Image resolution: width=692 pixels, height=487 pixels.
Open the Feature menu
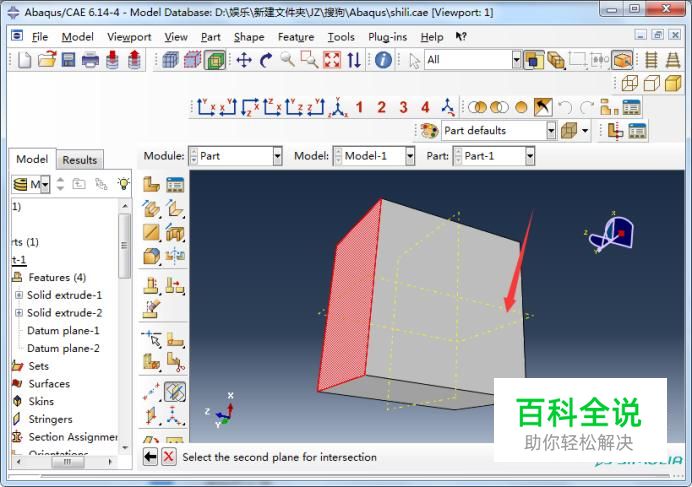[x=296, y=37]
